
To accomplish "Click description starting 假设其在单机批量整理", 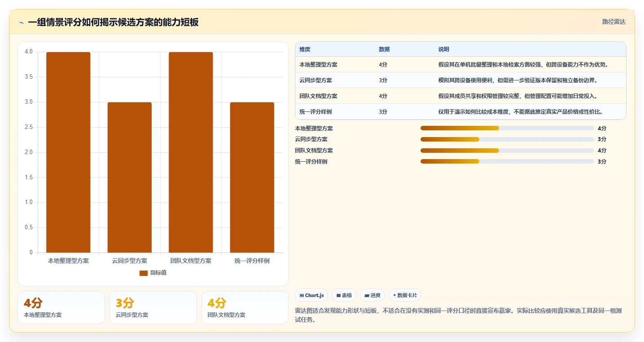I will [x=523, y=65].
